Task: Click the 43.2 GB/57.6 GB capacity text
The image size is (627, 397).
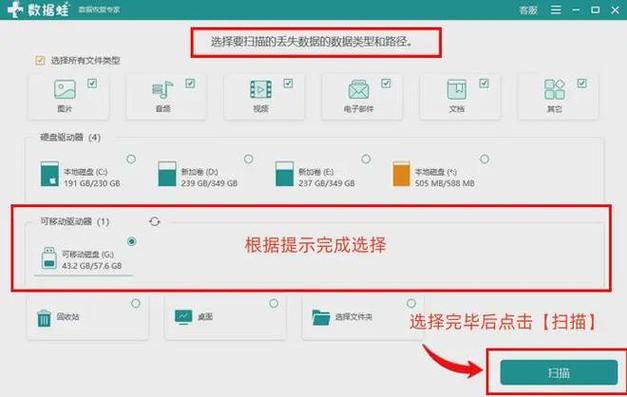Action: point(92,265)
